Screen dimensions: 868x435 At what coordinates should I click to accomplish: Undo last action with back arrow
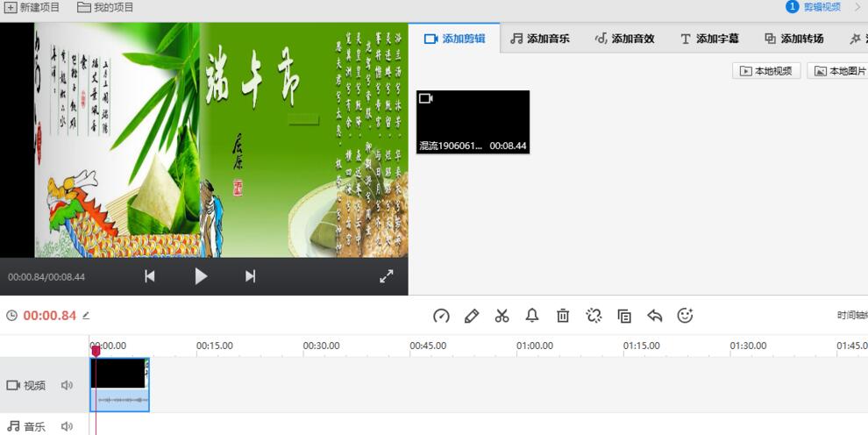click(655, 316)
